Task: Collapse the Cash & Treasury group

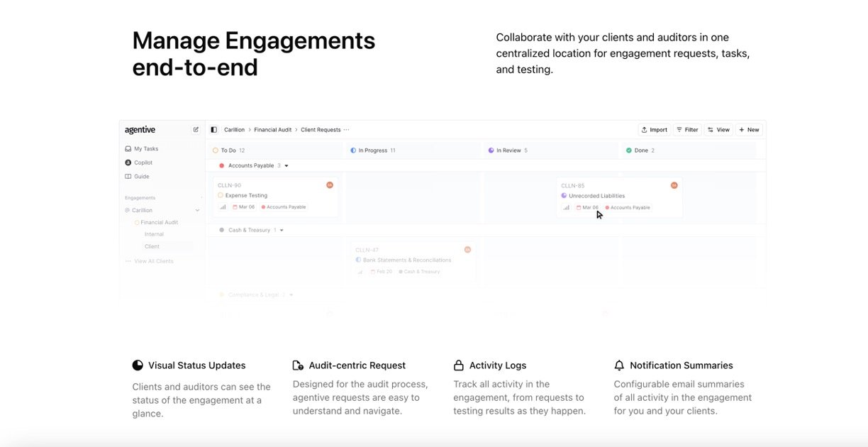Action: [282, 231]
